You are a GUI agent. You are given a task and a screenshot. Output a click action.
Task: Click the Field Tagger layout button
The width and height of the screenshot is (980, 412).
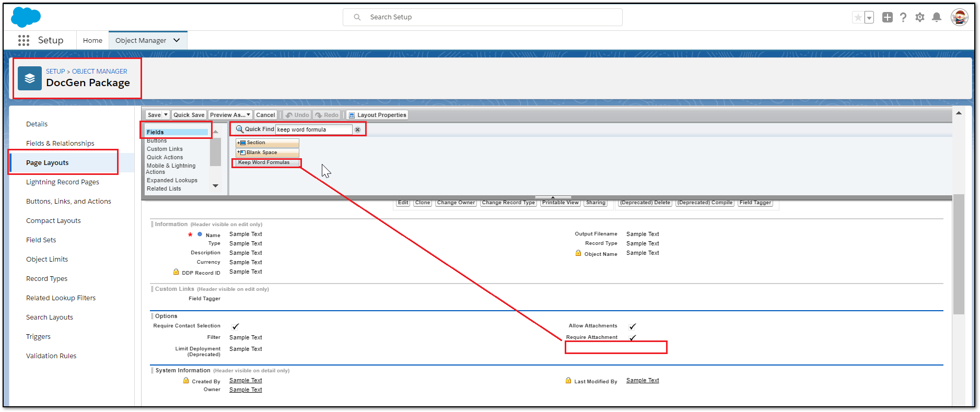(x=755, y=203)
